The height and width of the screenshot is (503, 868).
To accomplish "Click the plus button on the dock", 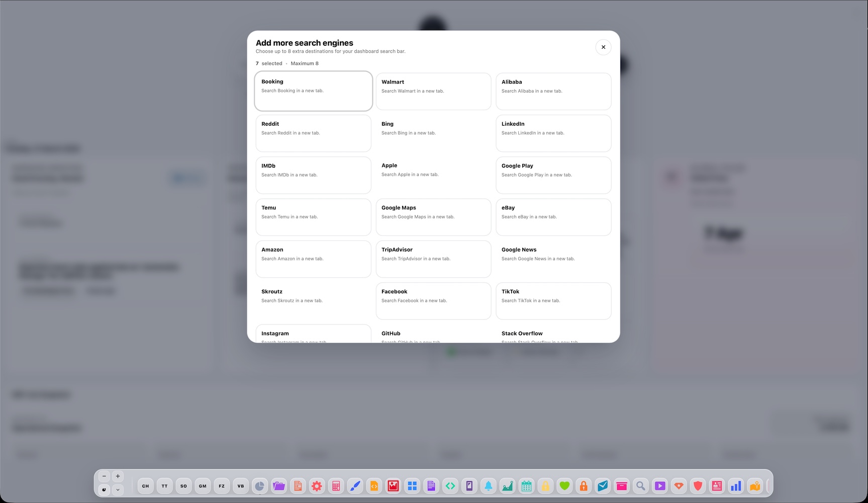I will point(118,476).
